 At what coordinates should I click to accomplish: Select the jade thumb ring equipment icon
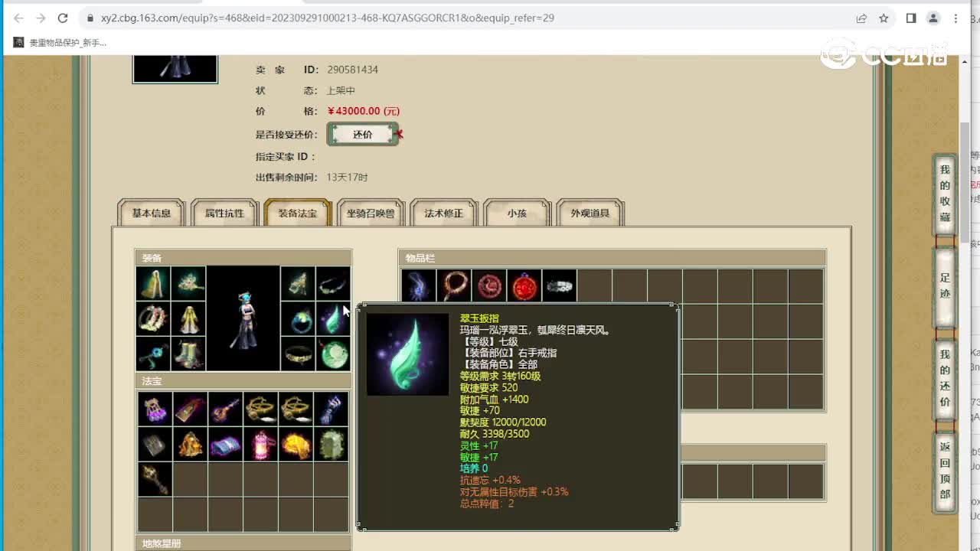pos(333,318)
